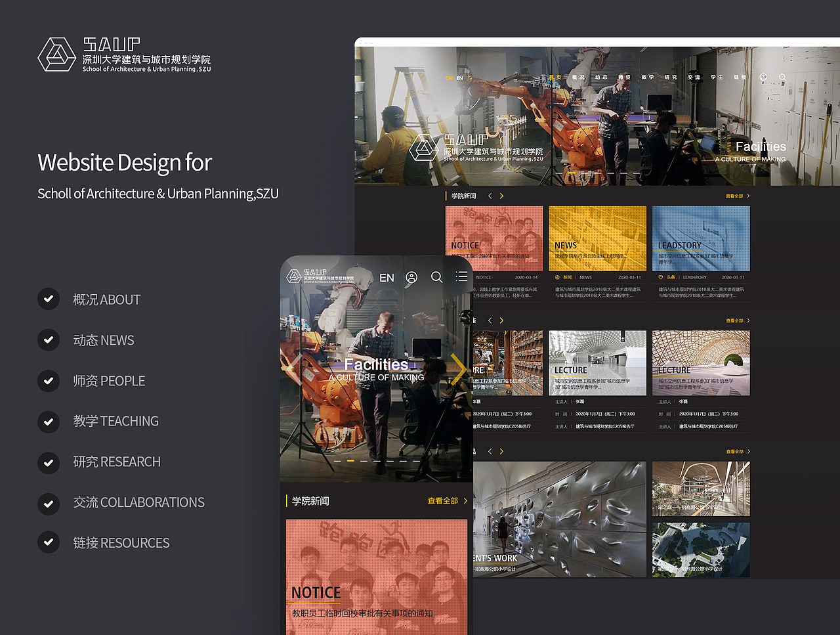Open search via the desktop nav magnifier icon
This screenshot has height=635, width=840.
coord(782,77)
